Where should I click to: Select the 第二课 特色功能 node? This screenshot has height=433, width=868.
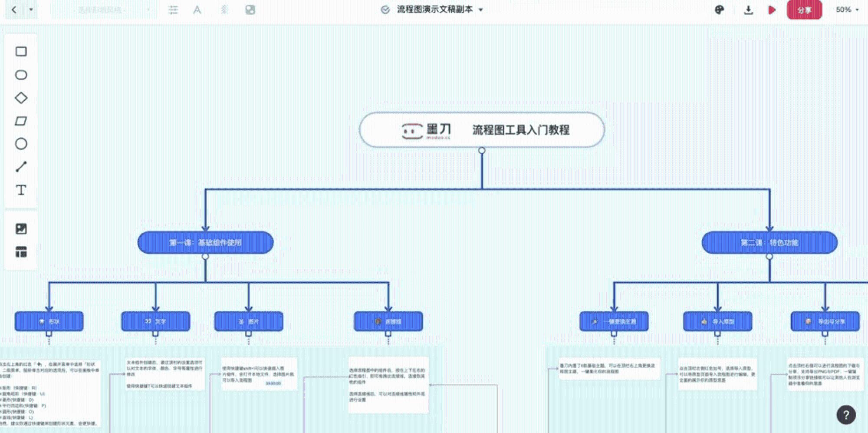(x=769, y=242)
